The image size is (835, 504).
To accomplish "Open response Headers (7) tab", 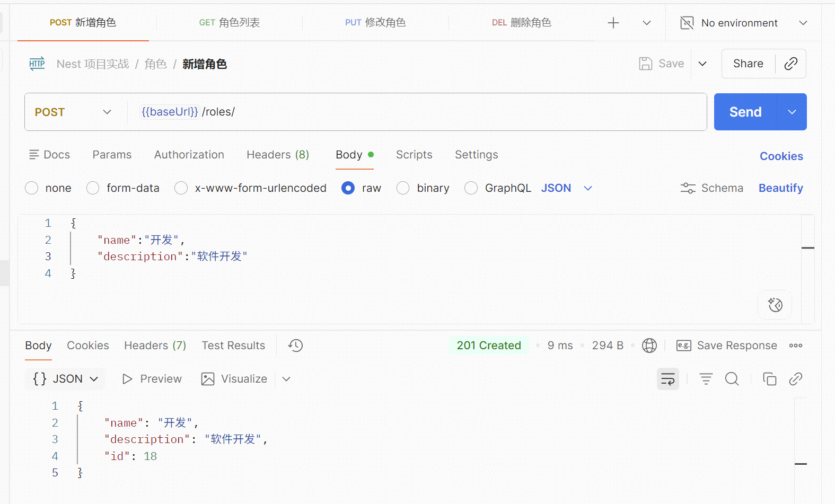I will [155, 346].
